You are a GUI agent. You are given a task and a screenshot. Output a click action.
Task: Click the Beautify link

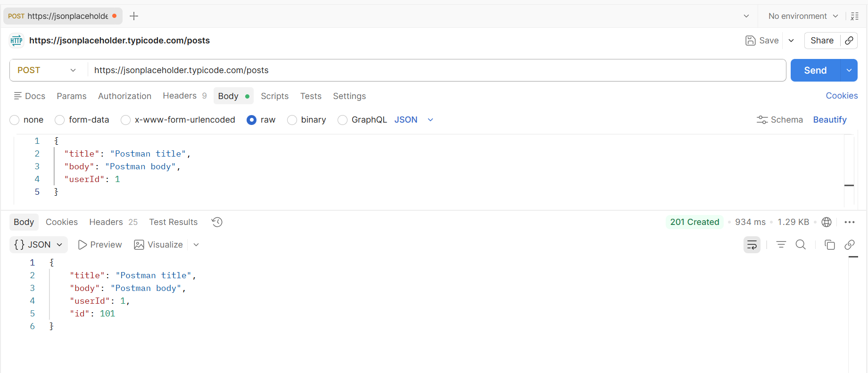click(x=830, y=120)
